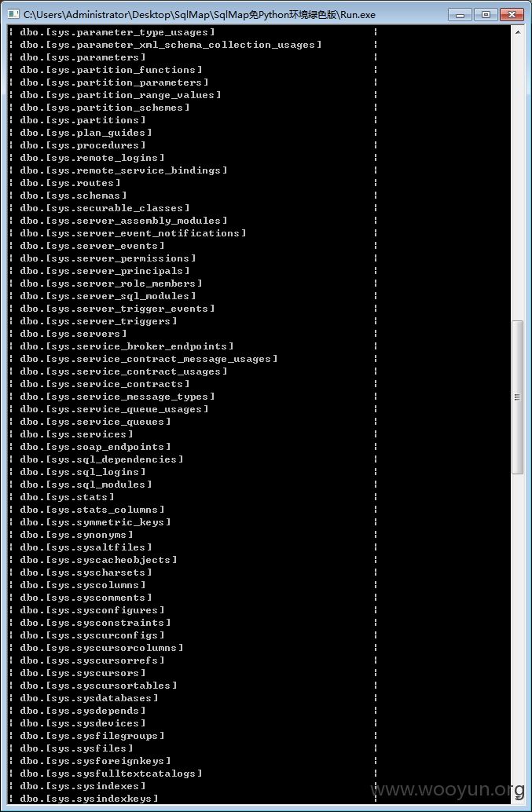Click the vertical scrollbar thumb
Image resolution: width=532 pixels, height=812 pixels.
518,397
